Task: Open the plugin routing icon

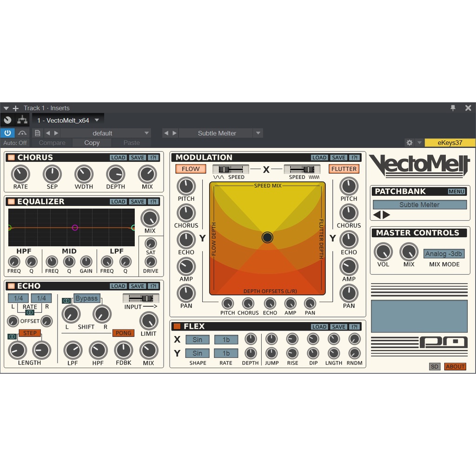Action: (x=22, y=120)
